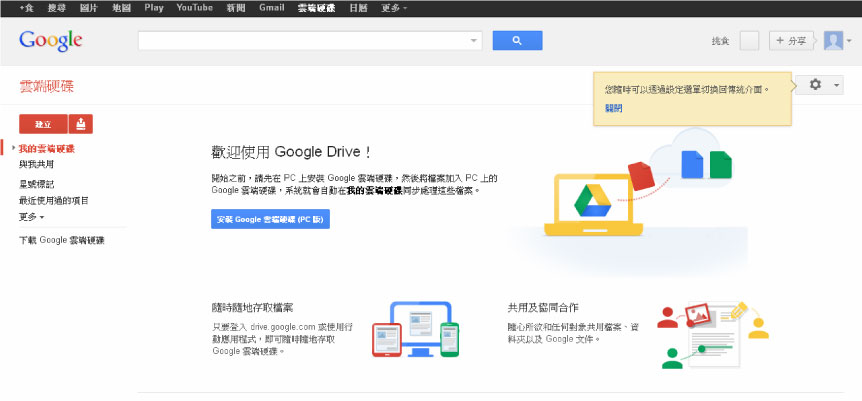Open YouTube in the top bar
The image size is (862, 401).
[x=195, y=8]
